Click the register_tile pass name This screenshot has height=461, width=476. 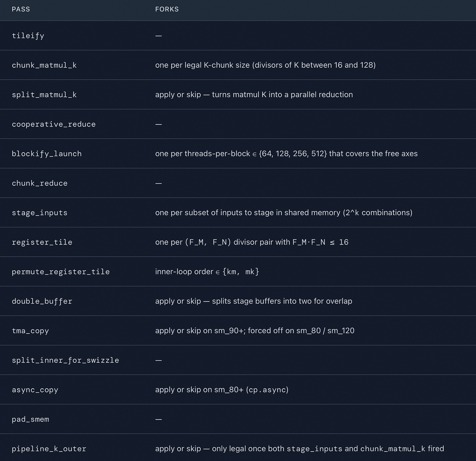[x=42, y=242]
